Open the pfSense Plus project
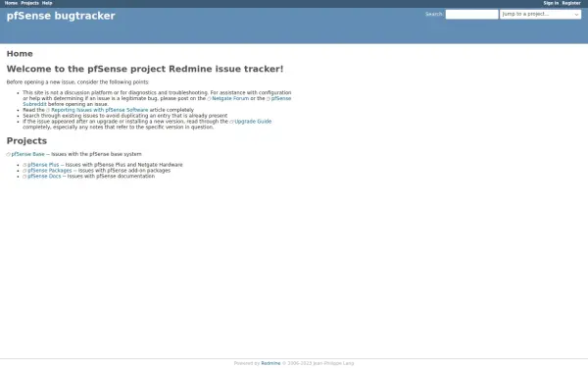 coord(43,165)
